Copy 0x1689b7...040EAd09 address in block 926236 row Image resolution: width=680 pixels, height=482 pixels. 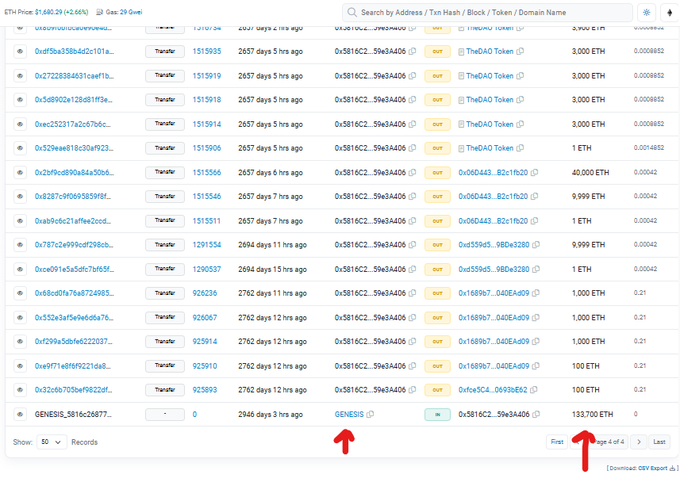coord(536,293)
